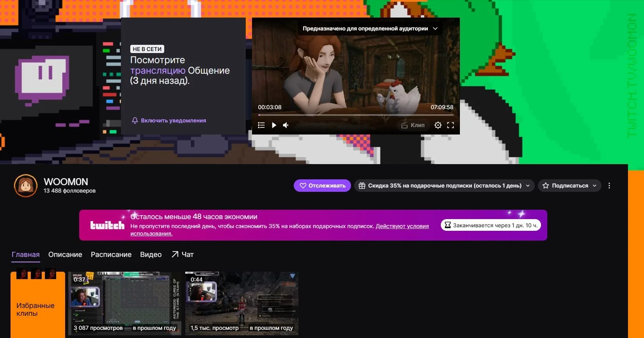Click the Заканчивается через 1 дн. badge

pyautogui.click(x=491, y=225)
